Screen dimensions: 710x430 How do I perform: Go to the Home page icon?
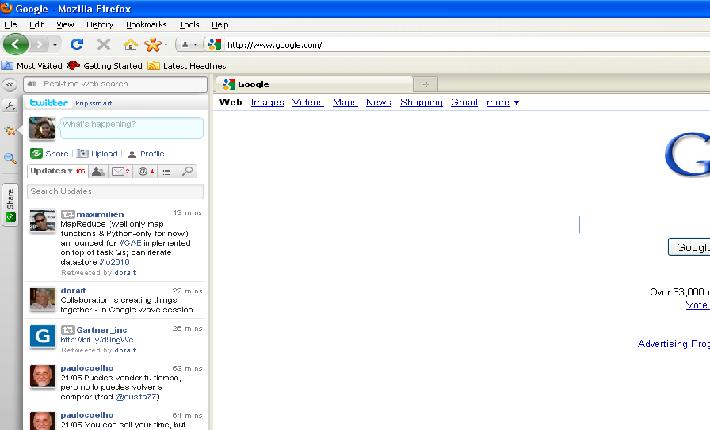[130, 44]
